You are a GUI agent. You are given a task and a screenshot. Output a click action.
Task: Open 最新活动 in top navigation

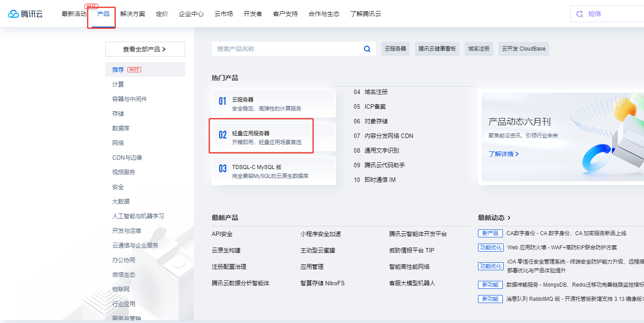click(x=74, y=14)
